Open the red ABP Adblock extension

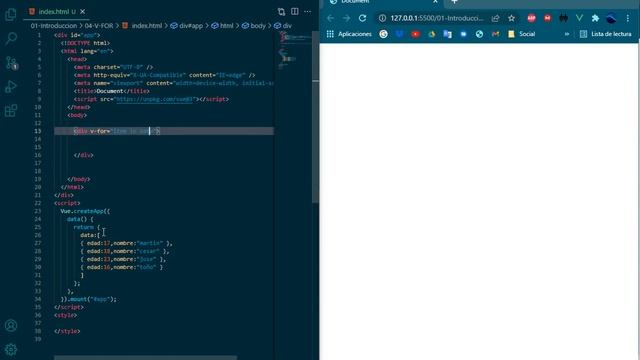[x=531, y=18]
